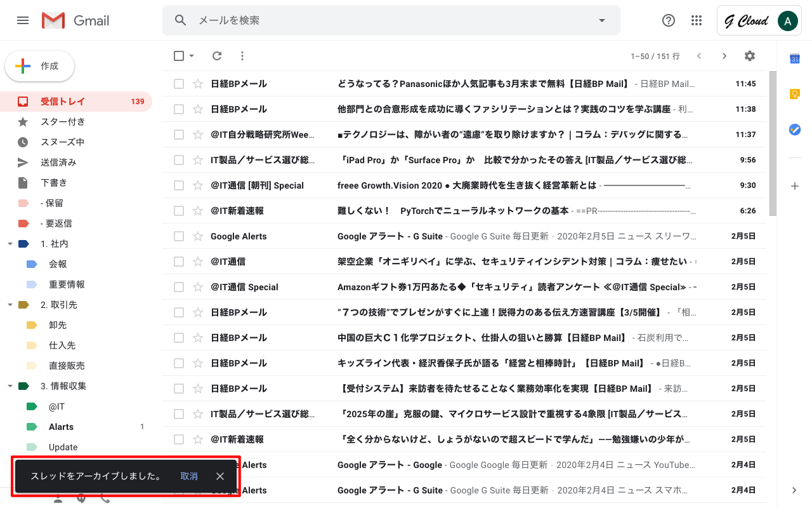Open select-all dropdown arrow

192,56
